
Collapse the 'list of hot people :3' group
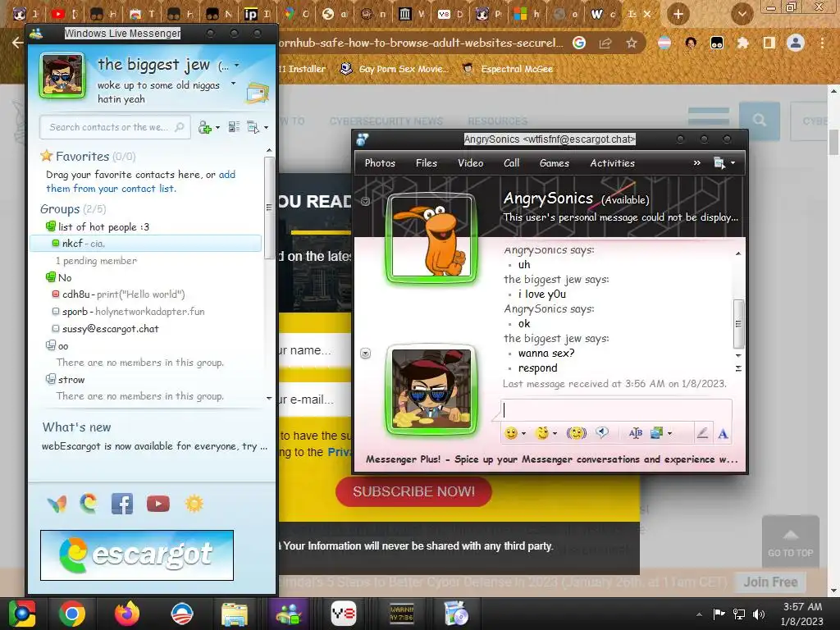click(x=50, y=226)
